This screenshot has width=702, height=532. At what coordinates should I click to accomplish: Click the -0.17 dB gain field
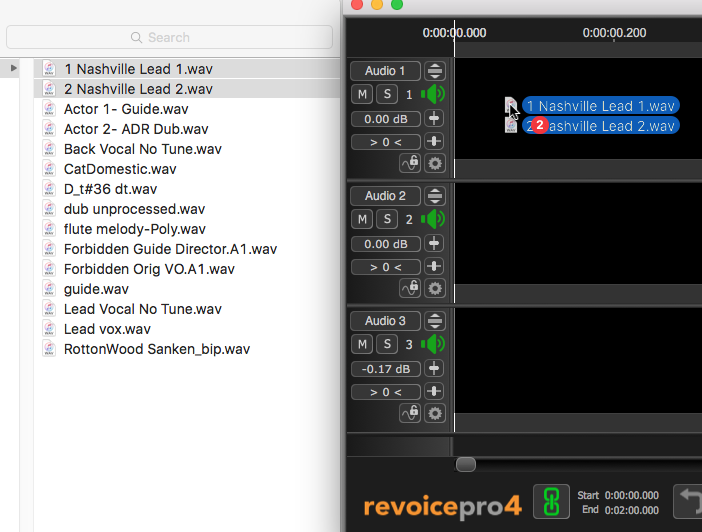(x=385, y=369)
